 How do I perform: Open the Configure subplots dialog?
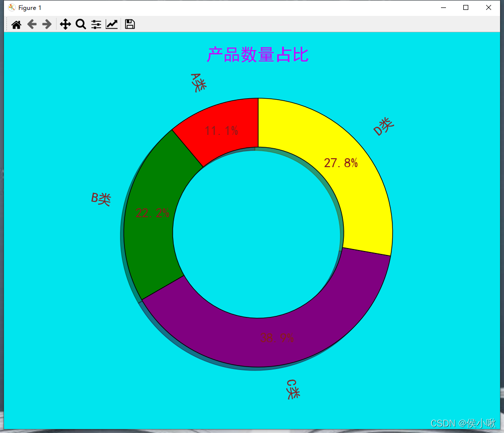(x=96, y=24)
